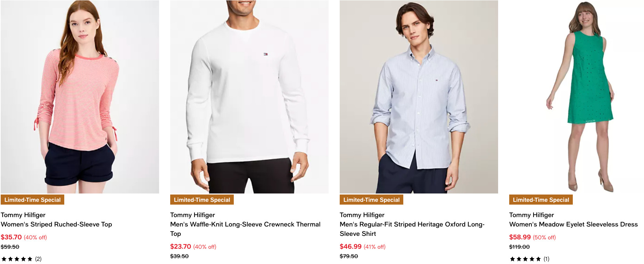
Task: Click the star rating under the Ruched-Sleeve Top
Action: tap(17, 259)
